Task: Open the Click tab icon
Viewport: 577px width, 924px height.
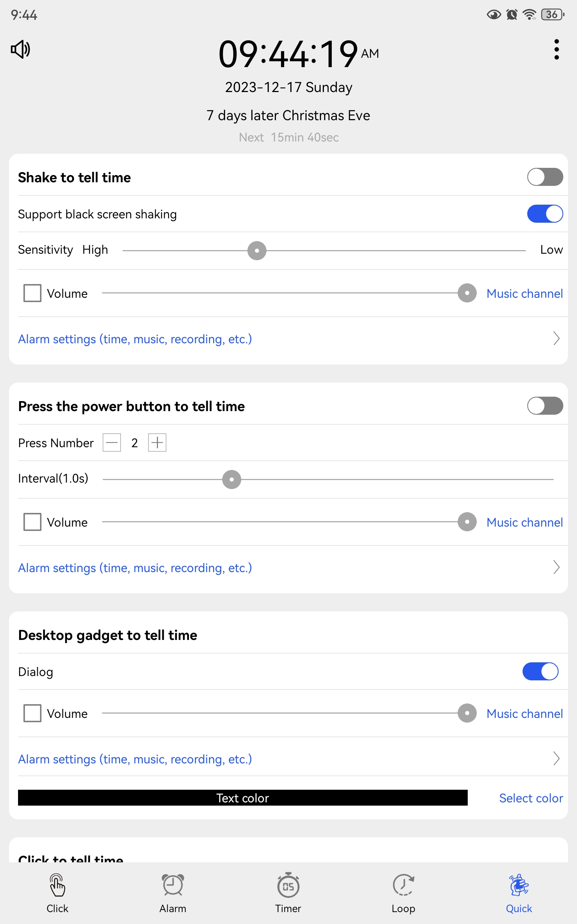Action: tap(57, 885)
